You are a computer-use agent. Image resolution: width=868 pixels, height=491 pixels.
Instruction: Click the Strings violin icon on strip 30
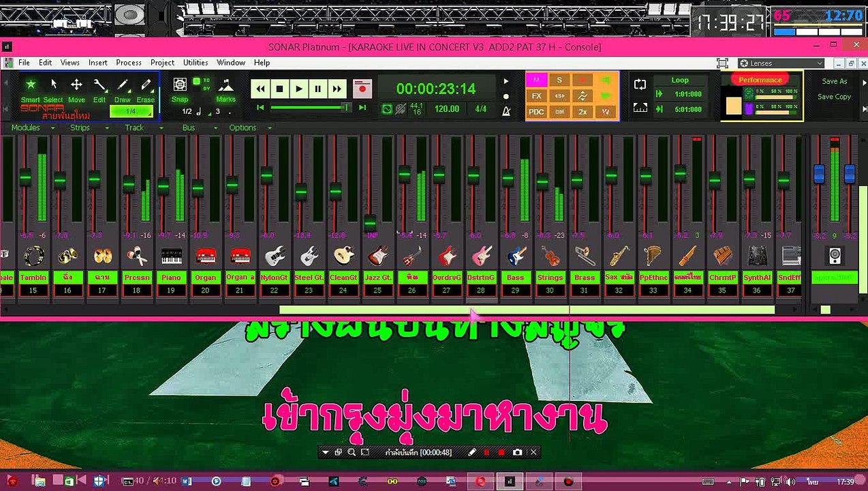(x=551, y=256)
